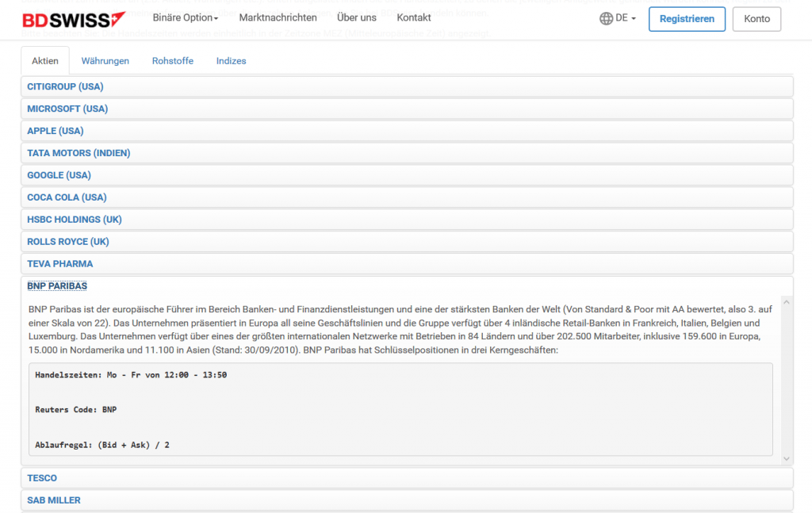Click the Ablaufregel (Bid + Ask) / 2 line
Screen dimensions: 812x513
coord(102,445)
